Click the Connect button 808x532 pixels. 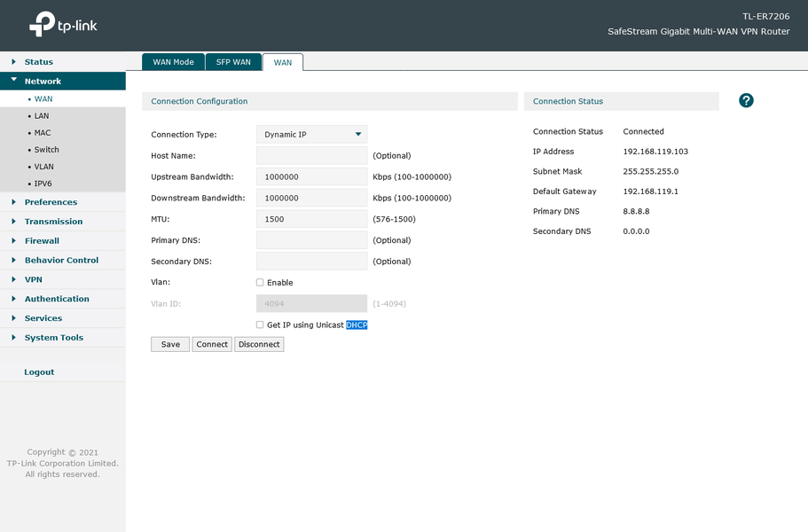212,344
